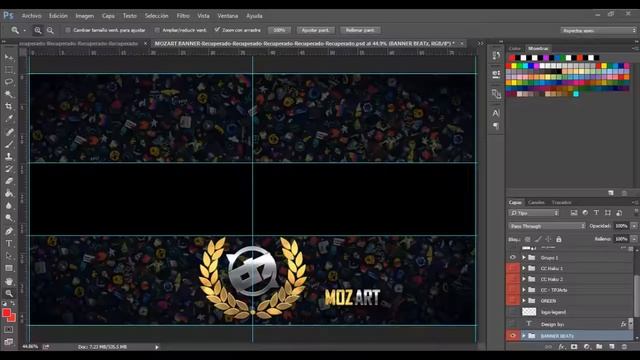640x360 pixels.
Task: Add layer style fx at panel bottom
Action: click(562, 347)
